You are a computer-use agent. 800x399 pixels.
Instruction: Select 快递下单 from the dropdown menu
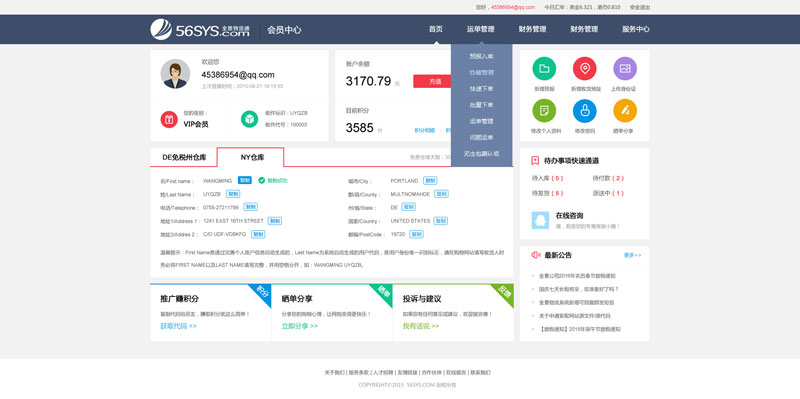point(482,89)
